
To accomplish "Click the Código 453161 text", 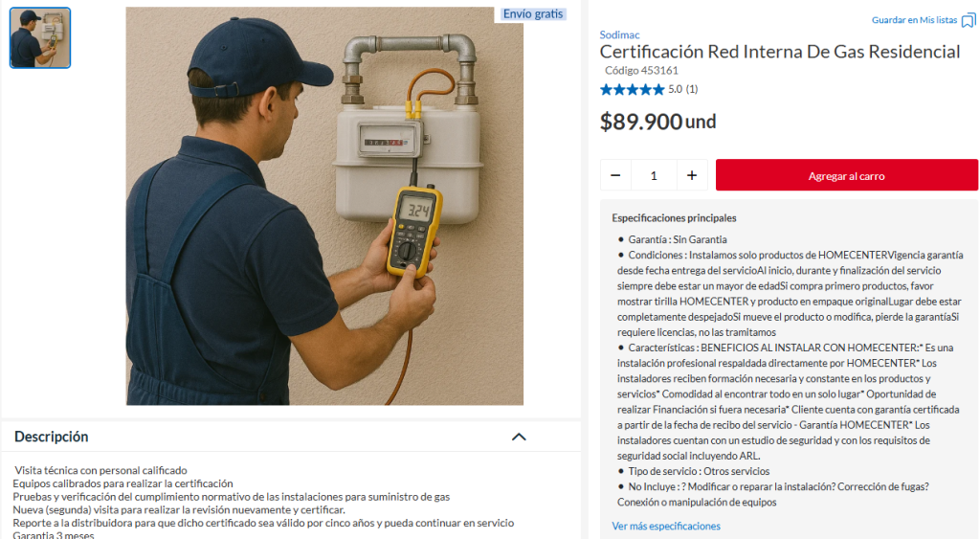I will [x=641, y=71].
